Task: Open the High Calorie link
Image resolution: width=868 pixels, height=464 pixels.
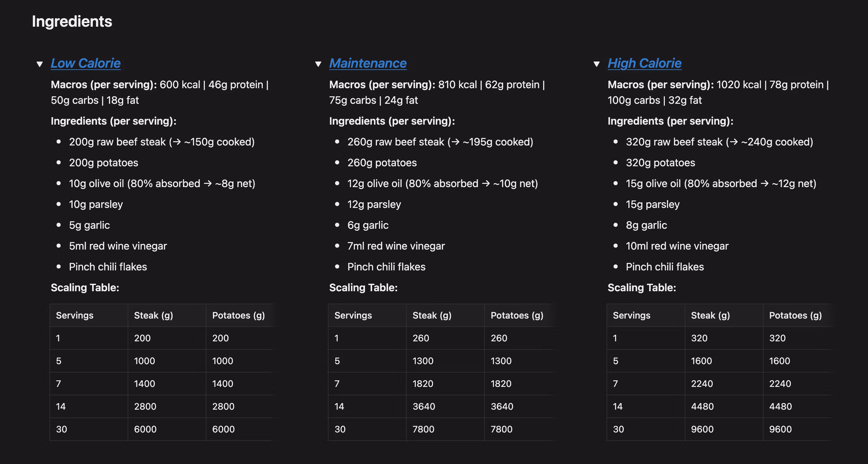Action: [645, 63]
